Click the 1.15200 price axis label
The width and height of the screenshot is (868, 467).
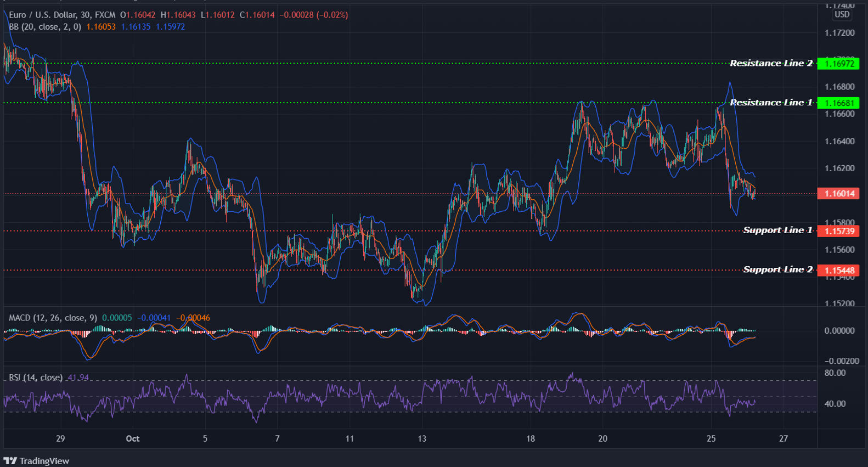[x=839, y=303]
